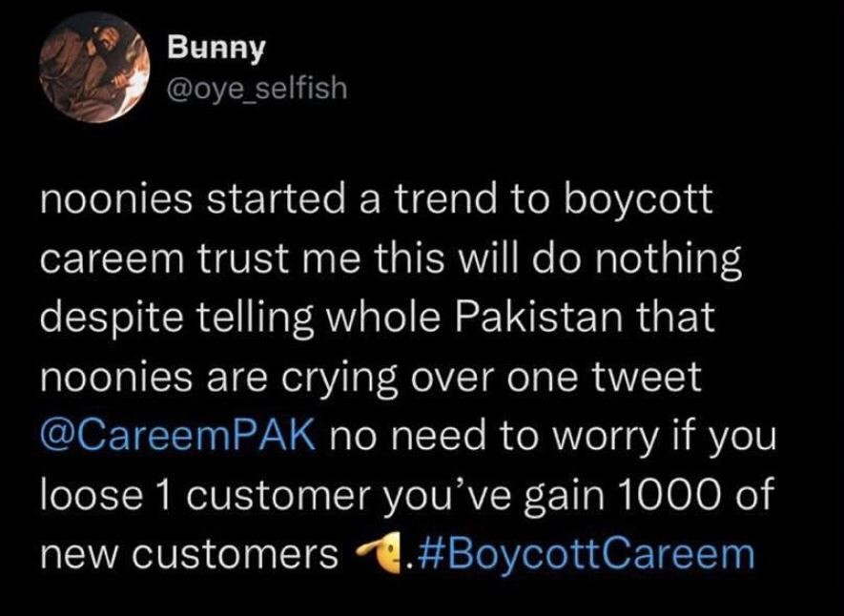Image resolution: width=844 pixels, height=616 pixels.
Task: Open the @CareemPAK mention
Action: tap(177, 435)
